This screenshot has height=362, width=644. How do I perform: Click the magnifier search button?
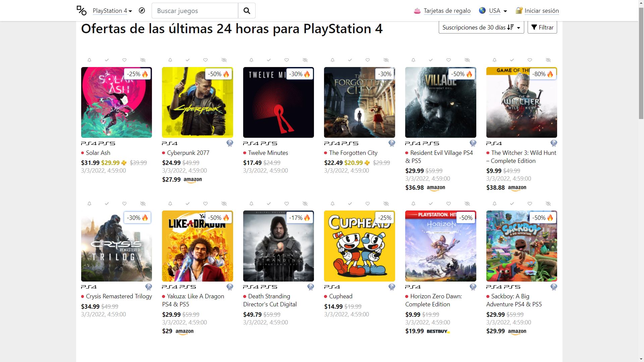[247, 10]
